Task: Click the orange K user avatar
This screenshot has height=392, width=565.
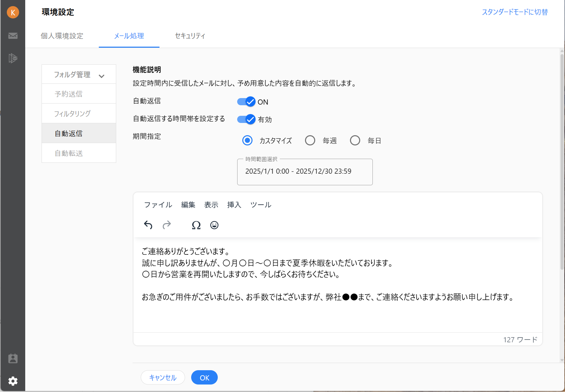Action: click(x=13, y=13)
